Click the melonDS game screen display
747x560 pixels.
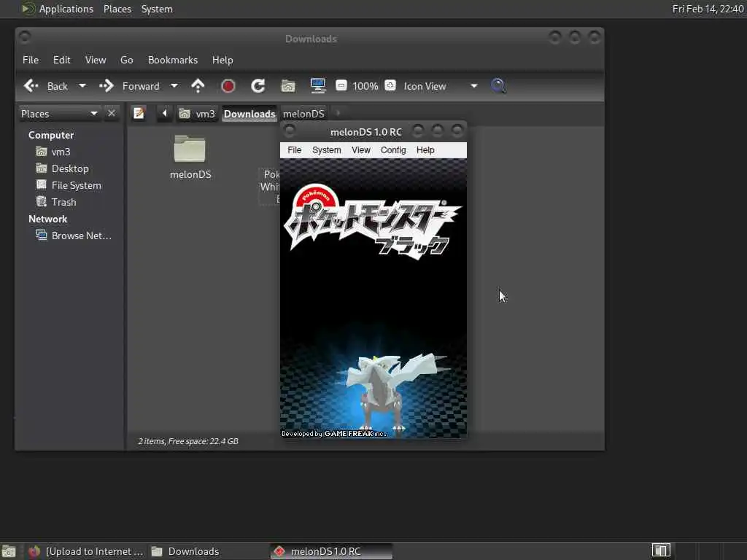click(373, 298)
